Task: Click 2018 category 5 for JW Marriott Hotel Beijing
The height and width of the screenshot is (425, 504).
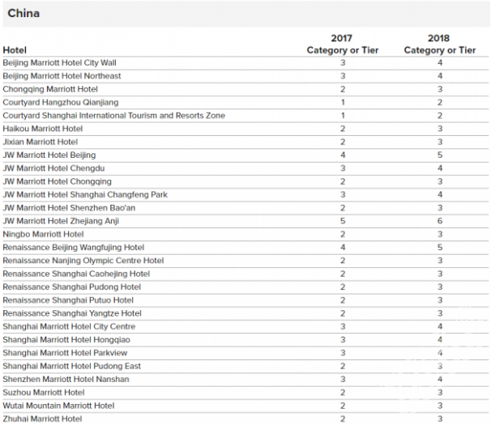Action: [440, 155]
